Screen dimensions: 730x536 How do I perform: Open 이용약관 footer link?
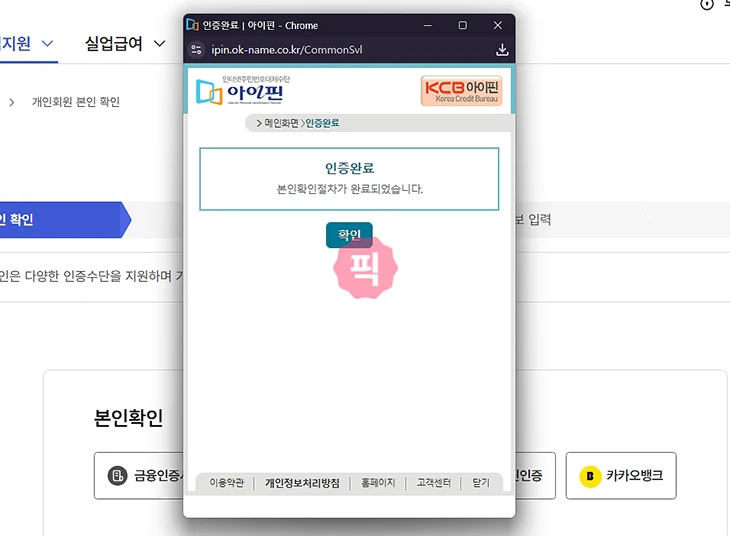(x=226, y=482)
